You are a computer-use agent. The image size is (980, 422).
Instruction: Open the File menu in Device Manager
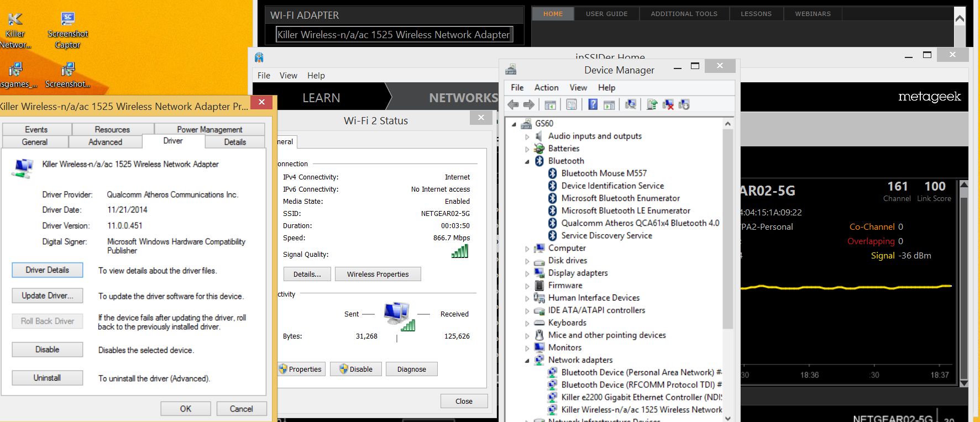click(517, 87)
